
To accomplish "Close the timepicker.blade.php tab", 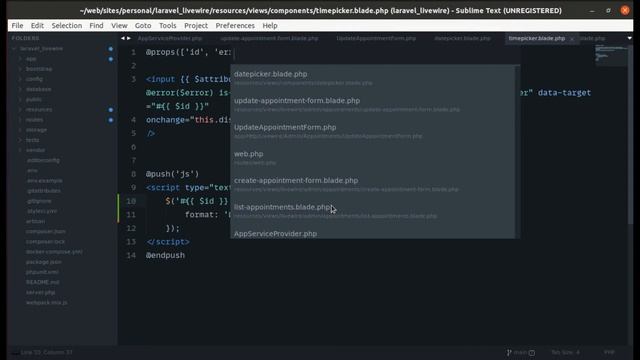I will (x=572, y=39).
